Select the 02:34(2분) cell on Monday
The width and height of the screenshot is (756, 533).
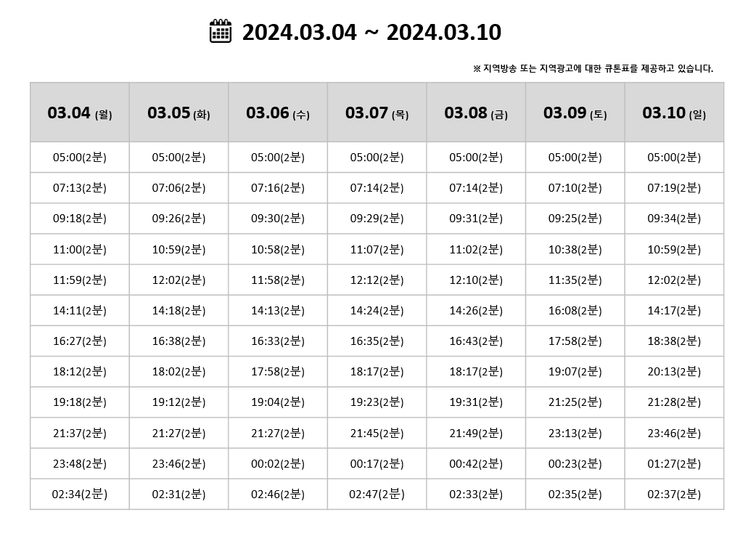80,495
